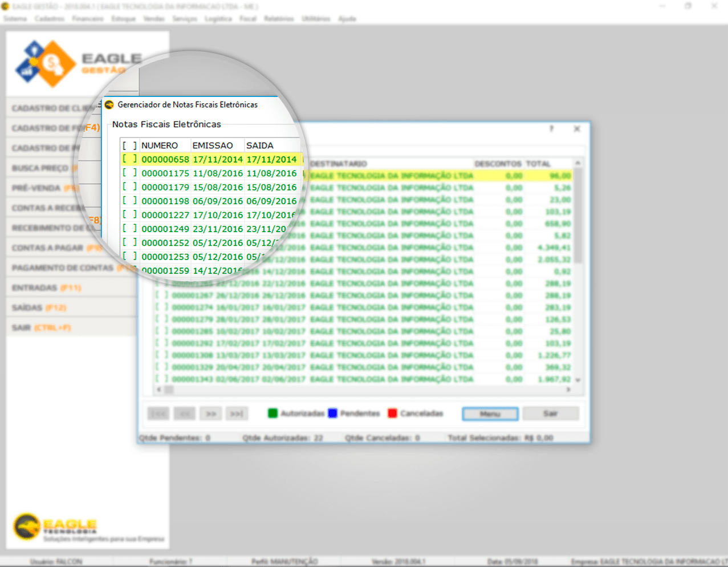Click the DESTINATARIO column header

pos(391,164)
